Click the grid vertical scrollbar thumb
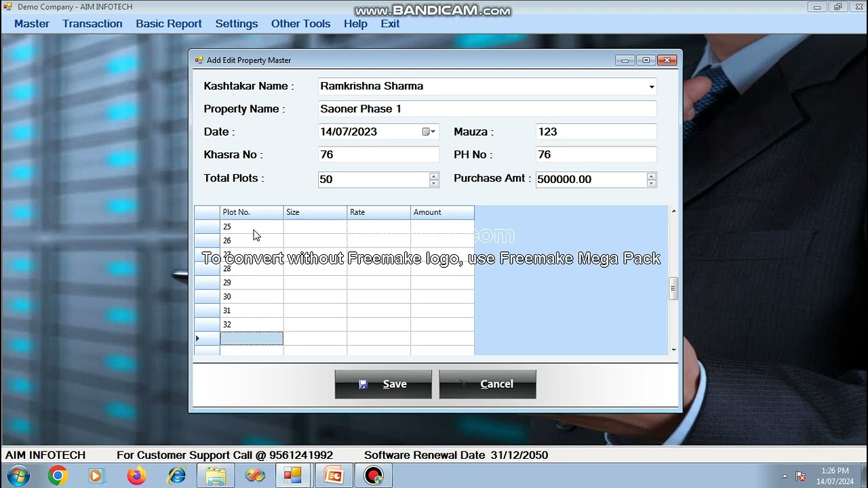Image resolution: width=868 pixels, height=488 pixels. click(673, 288)
